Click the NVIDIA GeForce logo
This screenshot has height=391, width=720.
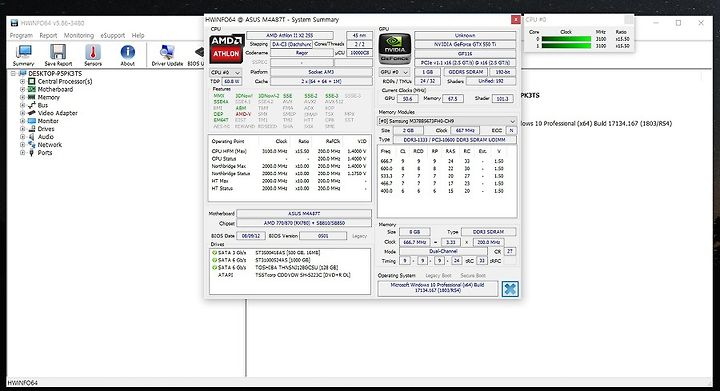point(394,49)
